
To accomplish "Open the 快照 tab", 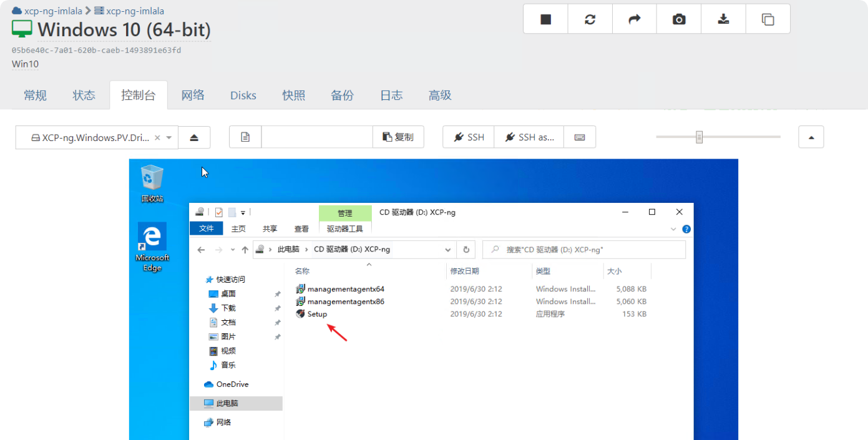I will coord(293,95).
